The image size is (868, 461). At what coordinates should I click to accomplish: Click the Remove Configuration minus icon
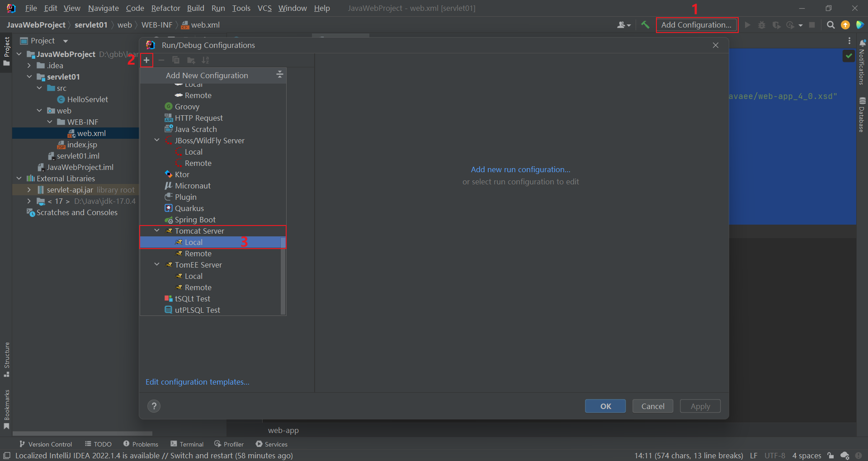[x=161, y=60]
